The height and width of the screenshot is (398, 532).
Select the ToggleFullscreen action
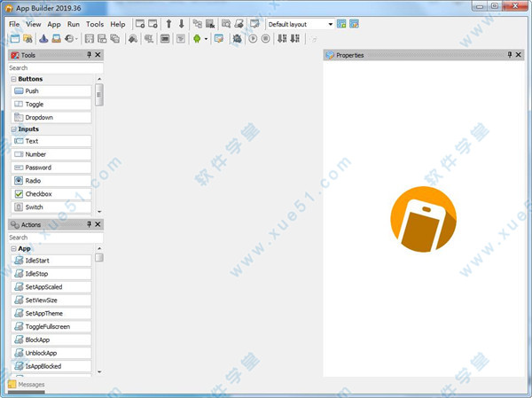pyautogui.click(x=51, y=327)
